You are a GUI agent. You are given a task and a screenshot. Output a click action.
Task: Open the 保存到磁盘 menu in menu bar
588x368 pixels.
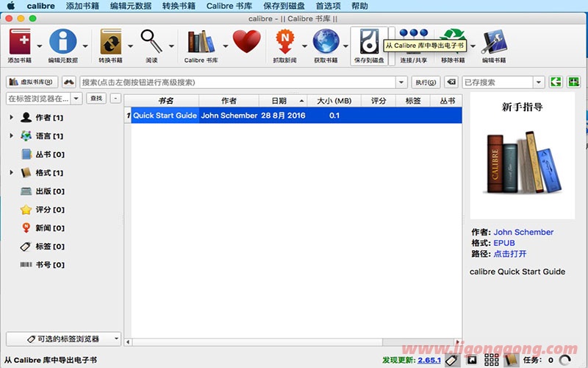click(284, 6)
